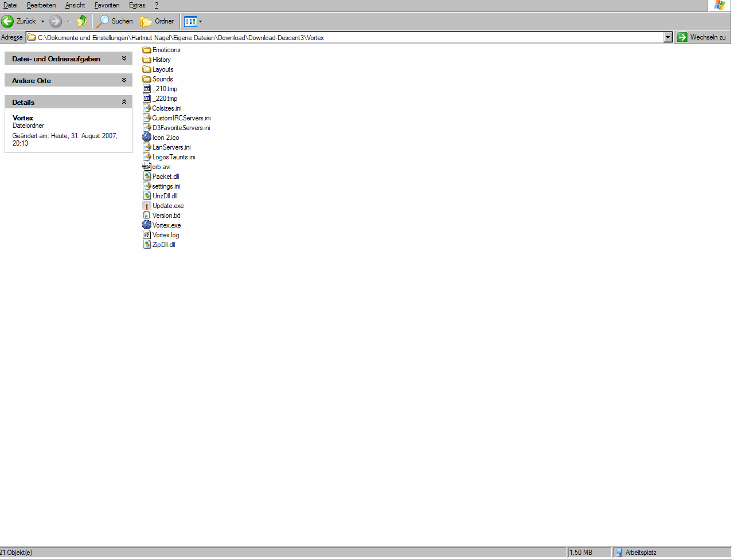Click the folder-up toolbar icon
This screenshot has width=734, height=560.
(82, 21)
